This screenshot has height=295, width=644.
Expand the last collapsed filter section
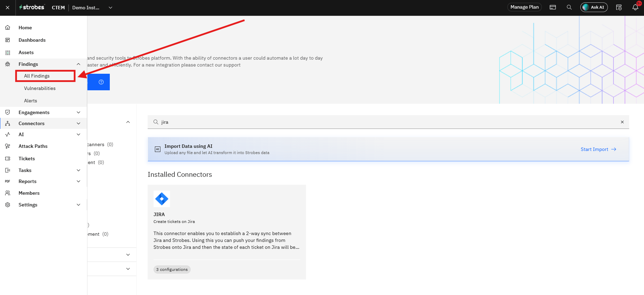point(128,269)
